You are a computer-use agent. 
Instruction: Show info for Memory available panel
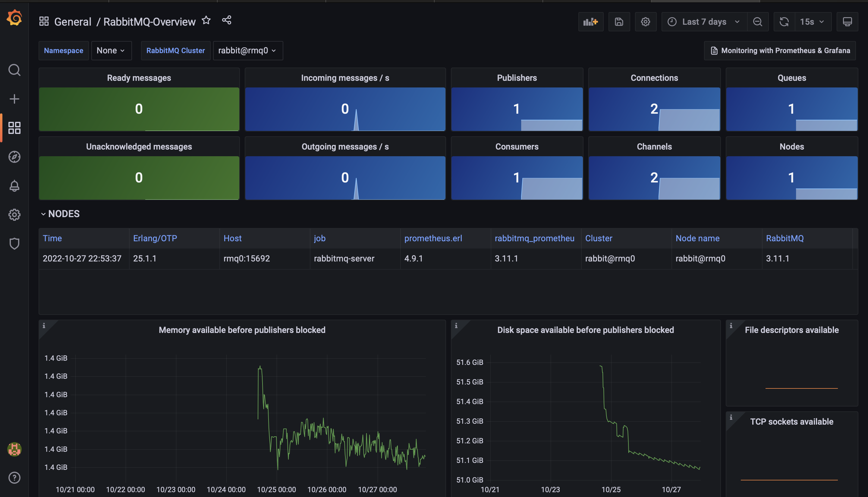(x=44, y=326)
